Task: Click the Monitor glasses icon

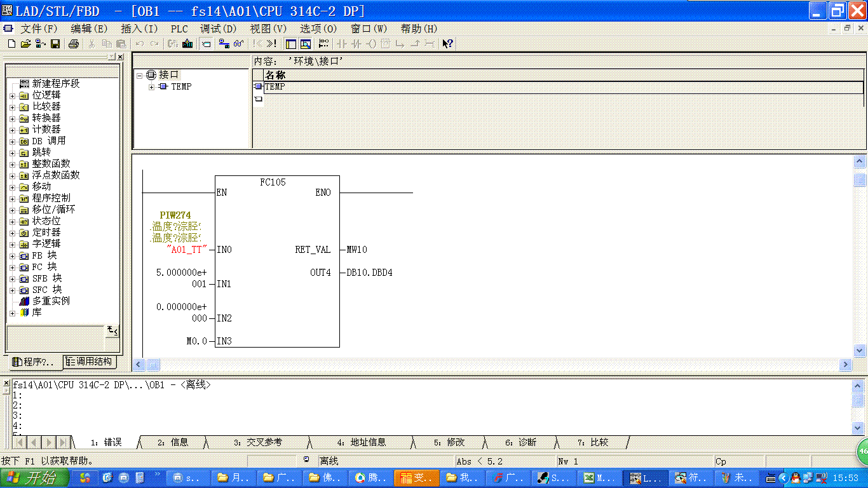Action: pyautogui.click(x=238, y=44)
